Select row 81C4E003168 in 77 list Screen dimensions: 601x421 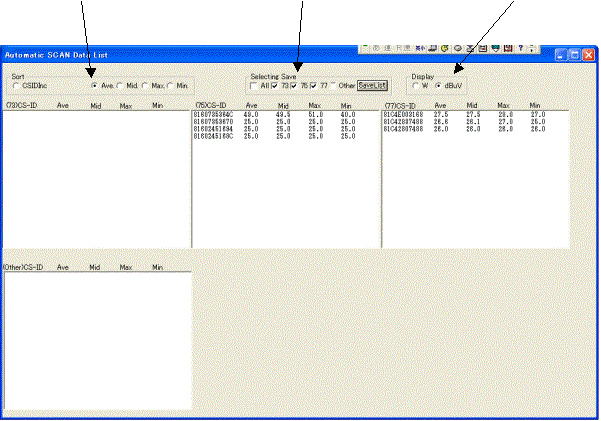click(x=404, y=115)
